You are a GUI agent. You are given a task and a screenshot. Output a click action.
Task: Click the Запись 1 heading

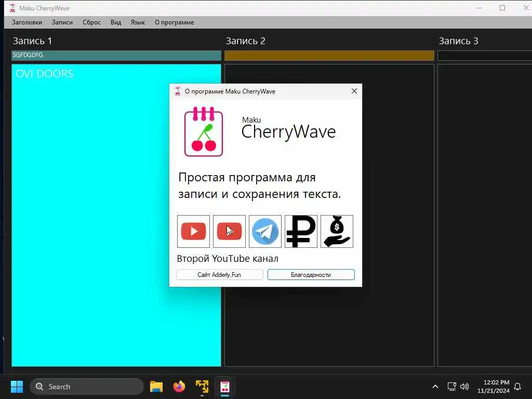pyautogui.click(x=32, y=41)
